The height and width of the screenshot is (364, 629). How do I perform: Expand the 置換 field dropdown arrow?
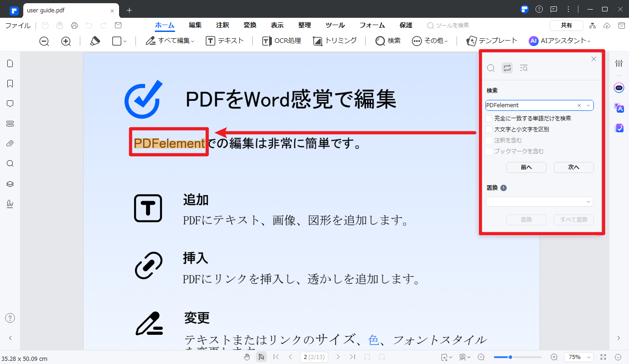[x=588, y=202]
